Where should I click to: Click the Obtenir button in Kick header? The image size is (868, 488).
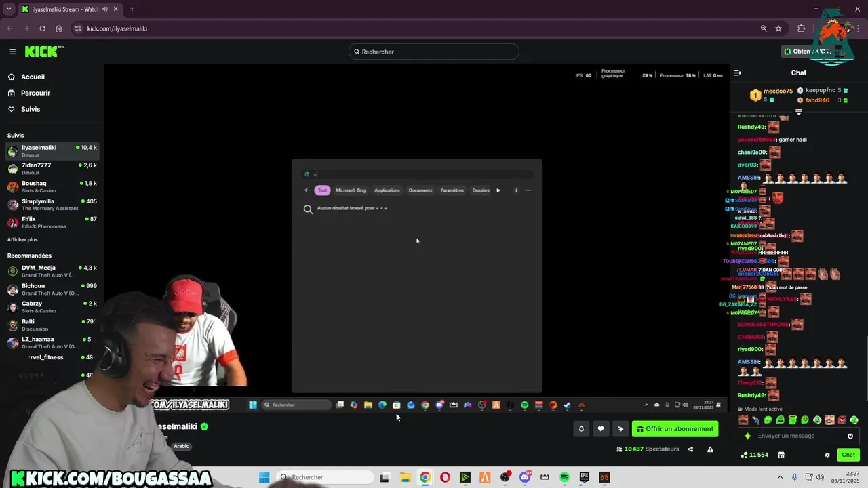[807, 52]
